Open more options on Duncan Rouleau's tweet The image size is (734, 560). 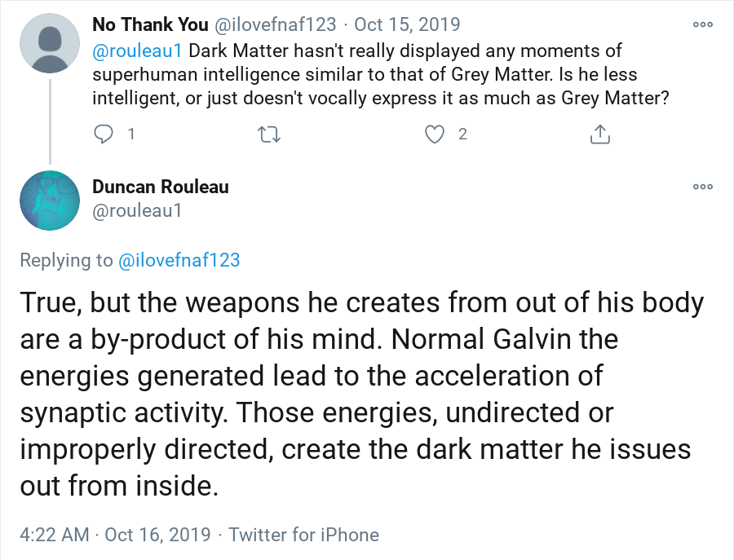702,187
